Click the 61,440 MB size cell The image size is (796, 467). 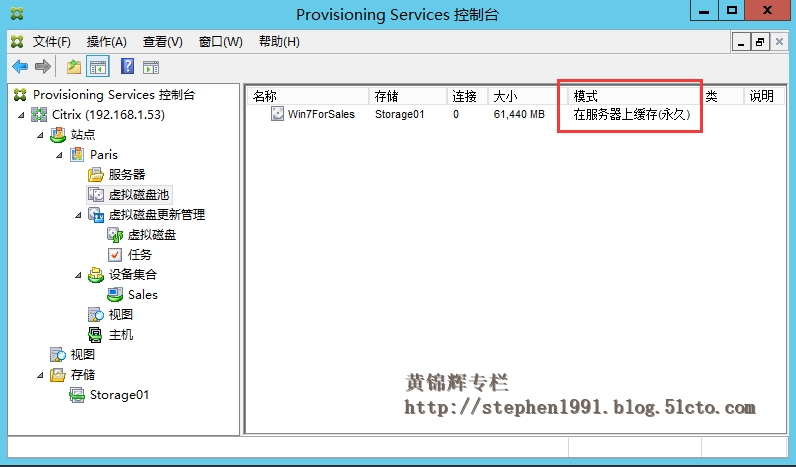pos(519,114)
